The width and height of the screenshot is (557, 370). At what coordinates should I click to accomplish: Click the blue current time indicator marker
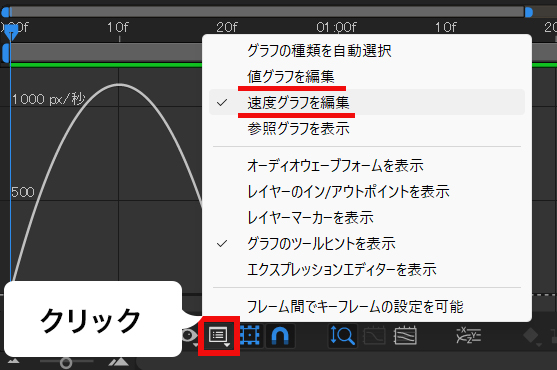[x=11, y=34]
